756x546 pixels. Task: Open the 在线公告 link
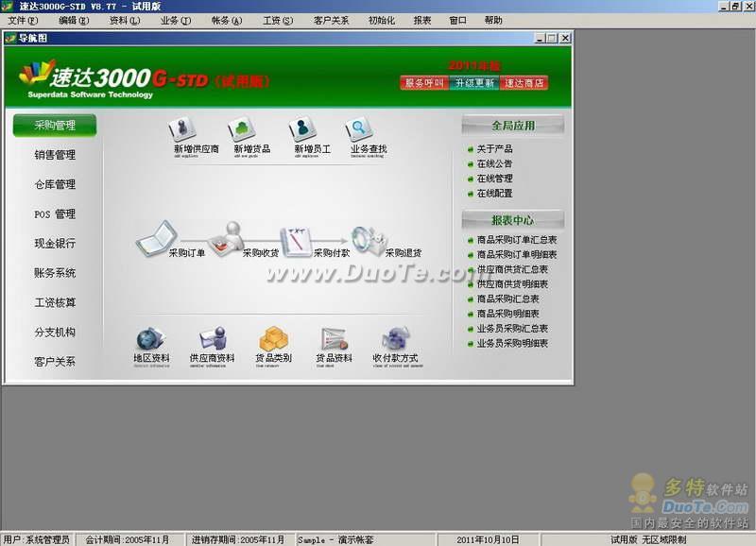(494, 163)
